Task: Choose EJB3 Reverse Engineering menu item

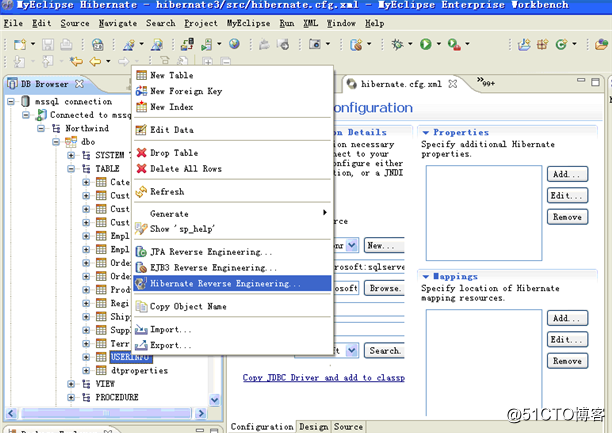Action: coord(232,267)
